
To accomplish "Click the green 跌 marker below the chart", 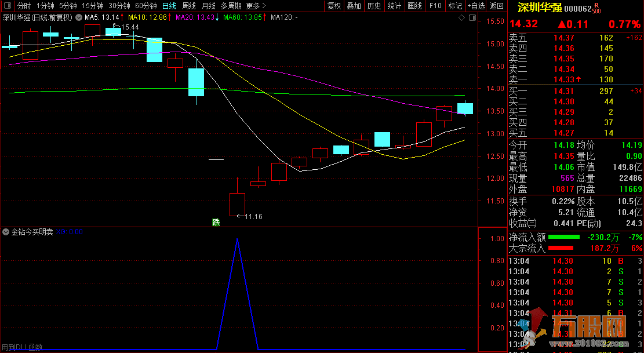I will pyautogui.click(x=216, y=222).
